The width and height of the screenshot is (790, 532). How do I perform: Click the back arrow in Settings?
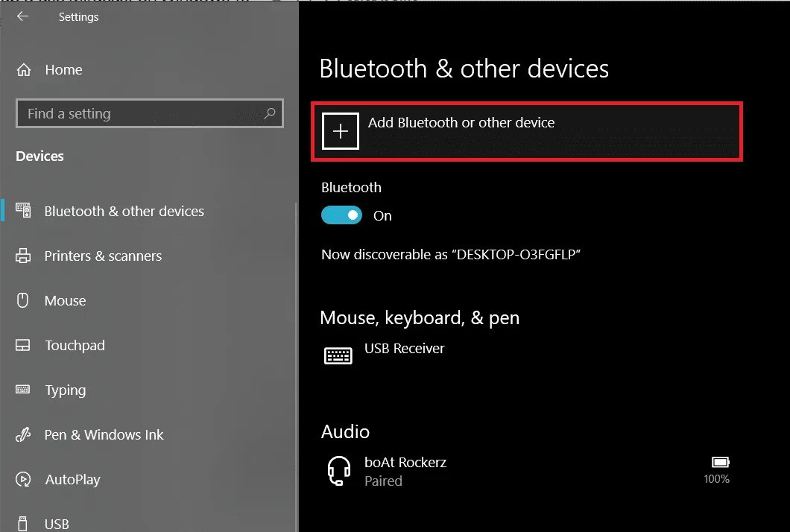[x=22, y=16]
